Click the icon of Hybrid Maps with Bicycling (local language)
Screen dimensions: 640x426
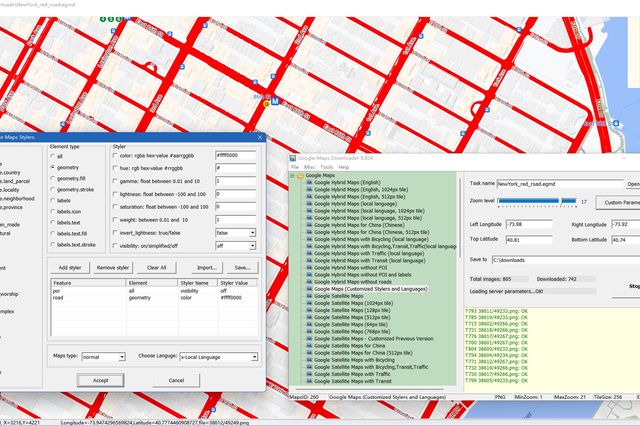click(309, 239)
